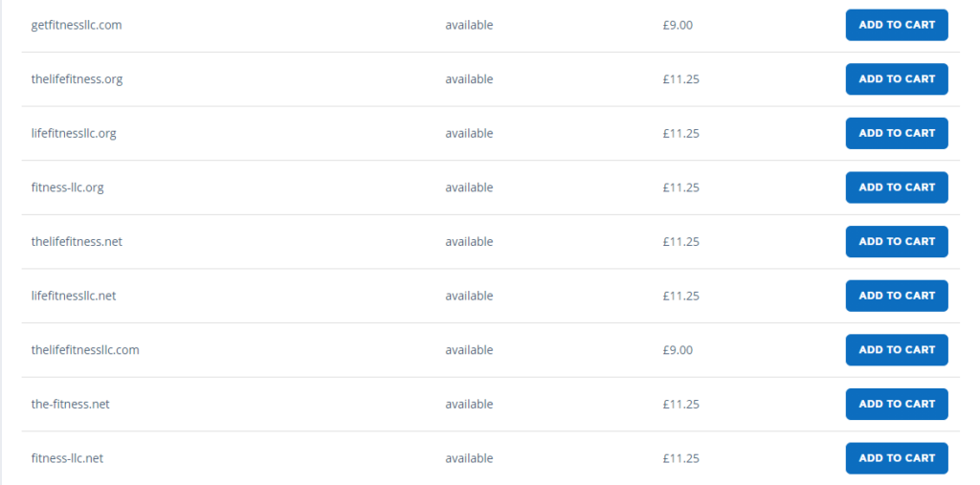Click the fitness-llc.org domain name
This screenshot has height=485, width=980.
(68, 187)
